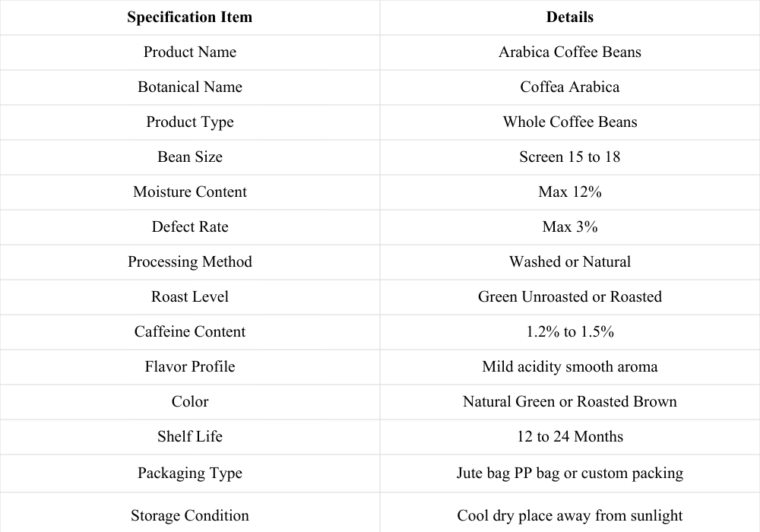
Task: Select the Coffea Arabica cell
Action: pos(569,87)
